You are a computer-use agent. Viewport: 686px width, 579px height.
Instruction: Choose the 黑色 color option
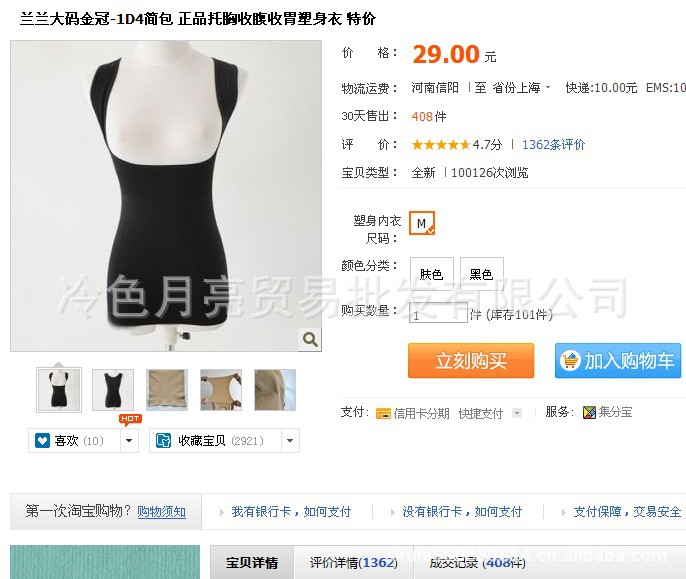point(481,274)
